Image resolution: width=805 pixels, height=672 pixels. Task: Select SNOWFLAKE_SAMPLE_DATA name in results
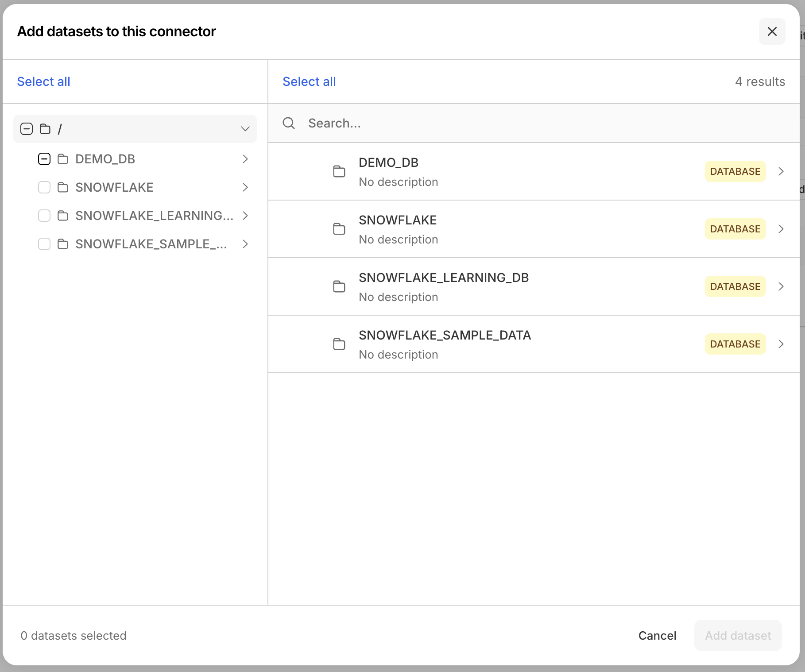[445, 335]
